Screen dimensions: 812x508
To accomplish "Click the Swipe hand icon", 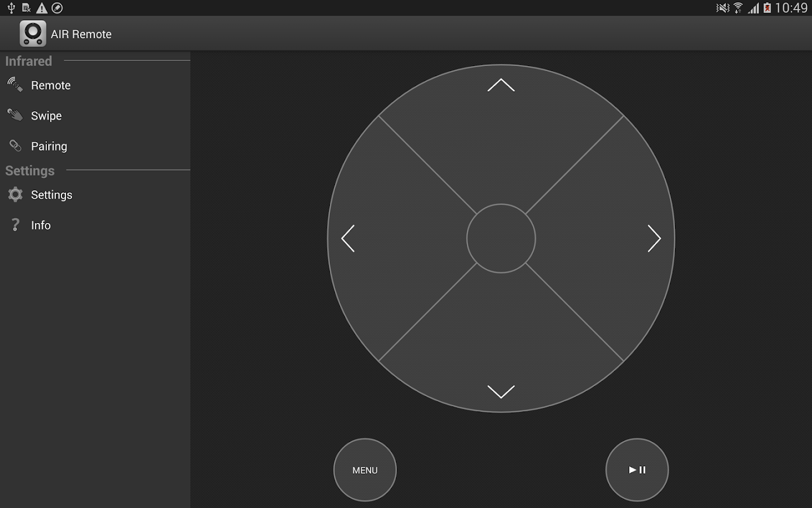I will (x=15, y=115).
